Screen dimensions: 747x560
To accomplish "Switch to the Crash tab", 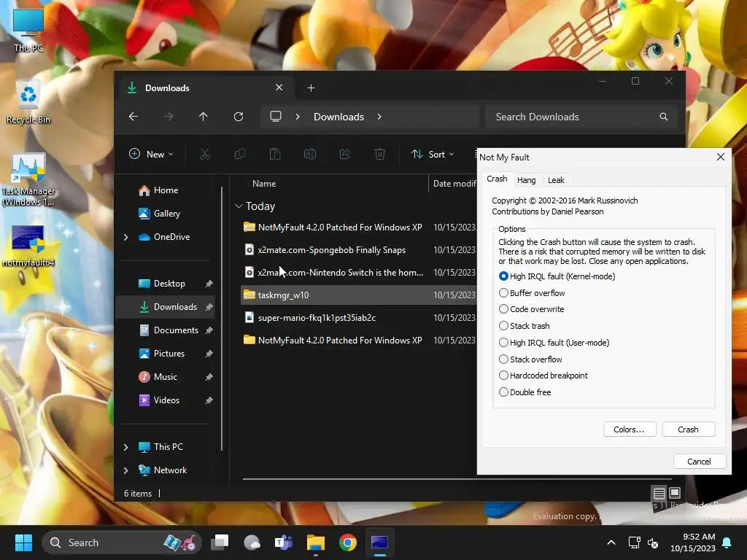I will (497, 179).
